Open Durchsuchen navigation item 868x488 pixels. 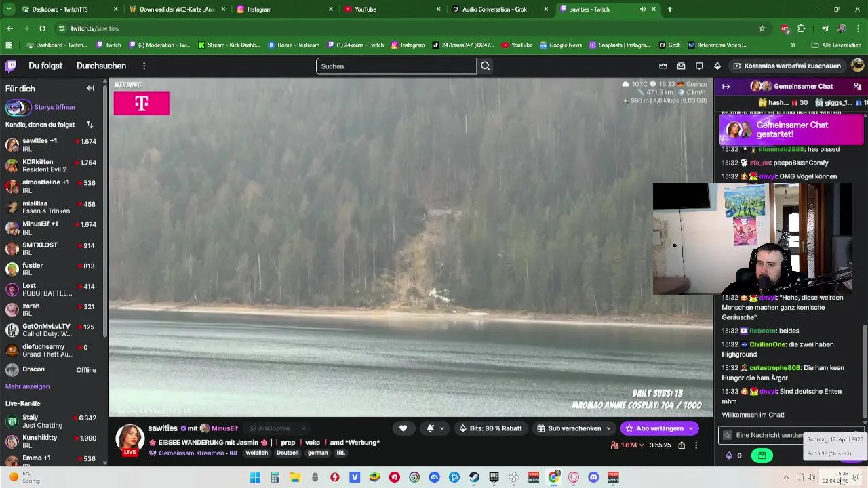101,66
